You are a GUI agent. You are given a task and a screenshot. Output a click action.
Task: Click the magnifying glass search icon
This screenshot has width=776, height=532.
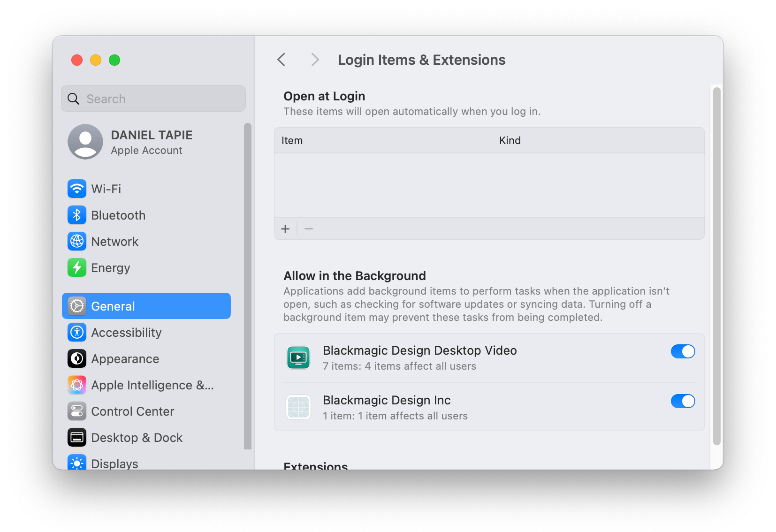(x=74, y=99)
